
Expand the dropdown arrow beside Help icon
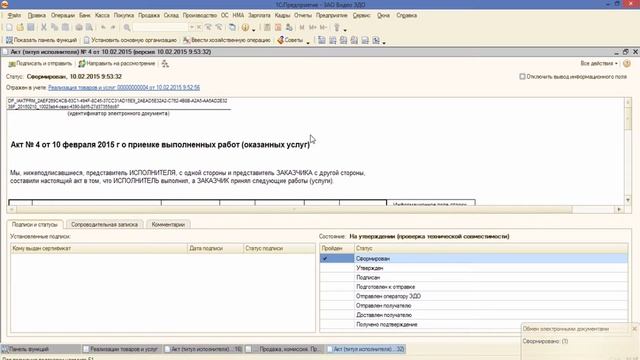coord(253,29)
